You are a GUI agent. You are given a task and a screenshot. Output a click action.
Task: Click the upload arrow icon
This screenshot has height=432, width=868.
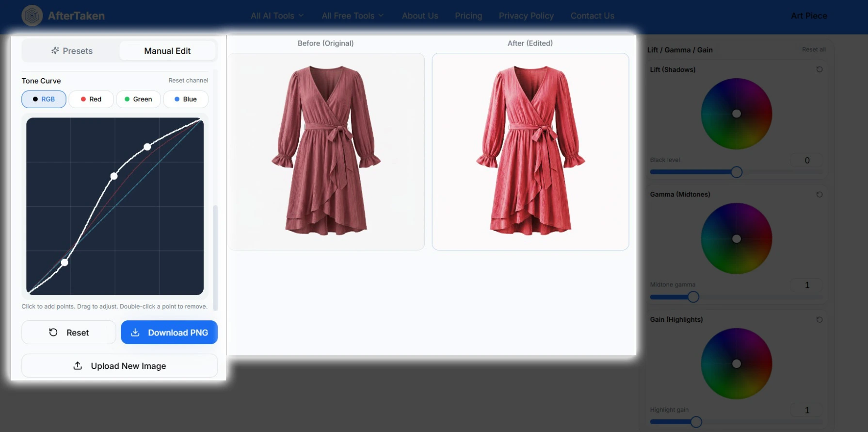78,366
